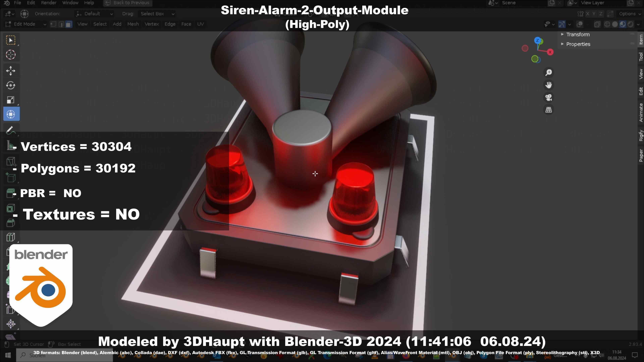Open the Options dropdown
Viewport: 644px width, 362px height.
pos(630,14)
